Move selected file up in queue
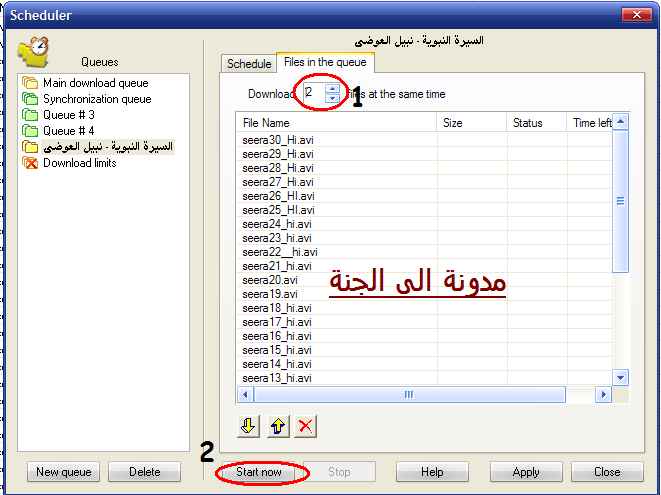Image resolution: width=661 pixels, height=495 pixels. [278, 426]
